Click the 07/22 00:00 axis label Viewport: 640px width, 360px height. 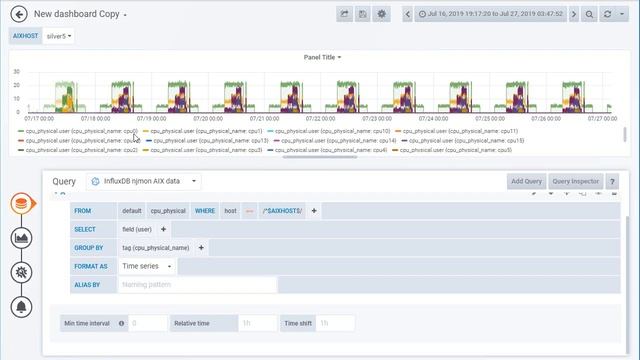320,118
